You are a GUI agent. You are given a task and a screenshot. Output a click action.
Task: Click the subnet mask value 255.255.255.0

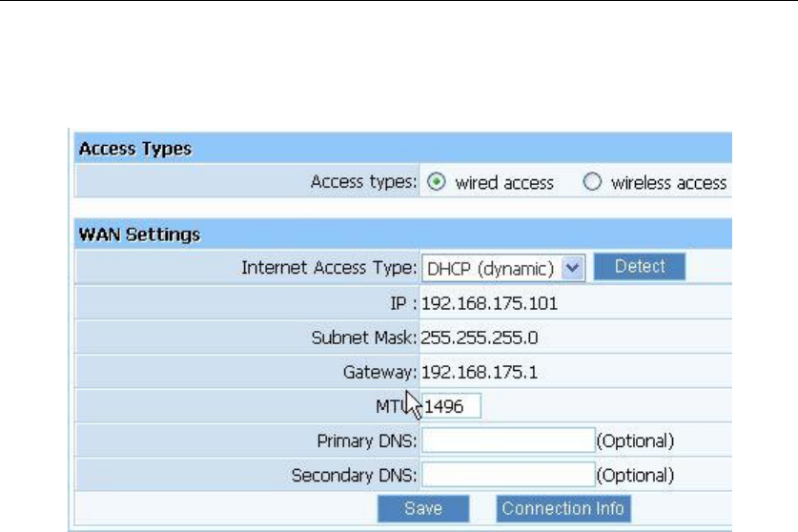tap(478, 338)
